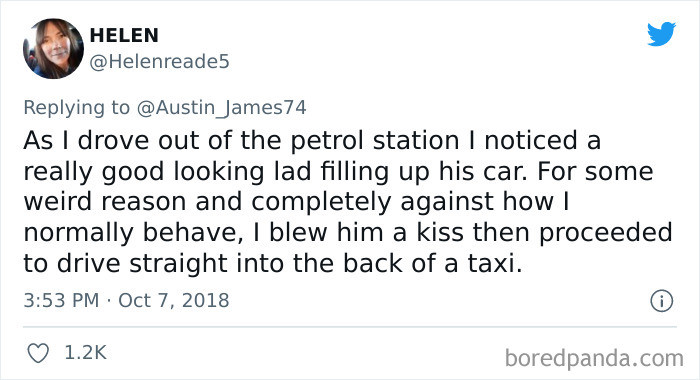Open the @Austin_James74 mention
The image size is (700, 380).
(x=221, y=108)
